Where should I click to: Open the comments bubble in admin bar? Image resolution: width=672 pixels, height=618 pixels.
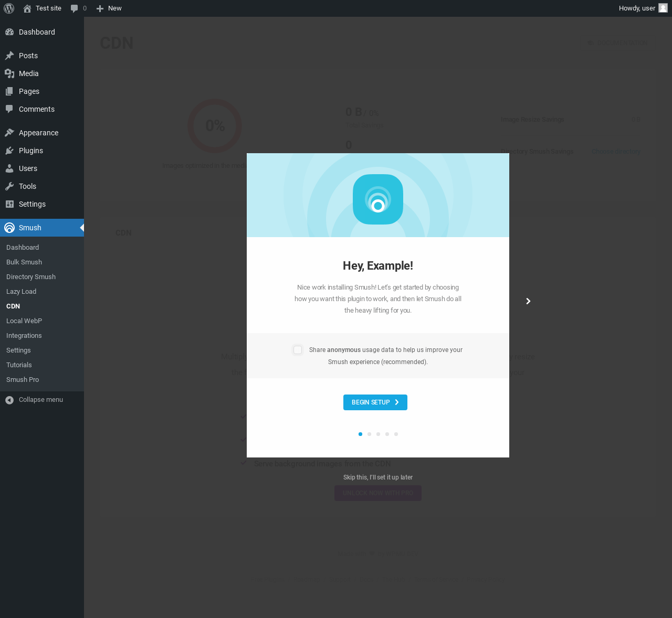click(75, 8)
